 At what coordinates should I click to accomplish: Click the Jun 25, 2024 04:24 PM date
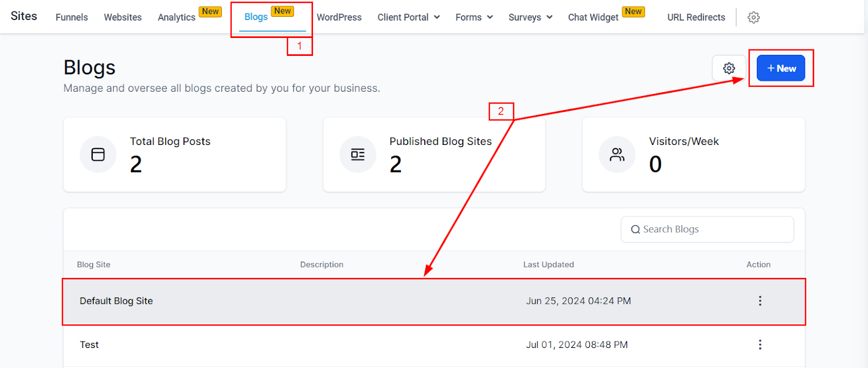[x=578, y=301]
